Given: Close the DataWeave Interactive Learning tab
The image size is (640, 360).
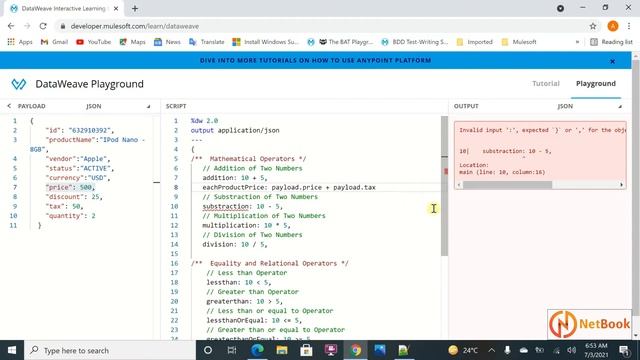Looking at the screenshot, I should pyautogui.click(x=116, y=8).
